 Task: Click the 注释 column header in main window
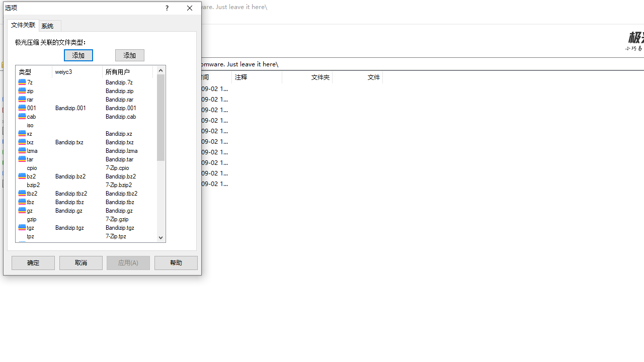click(256, 77)
